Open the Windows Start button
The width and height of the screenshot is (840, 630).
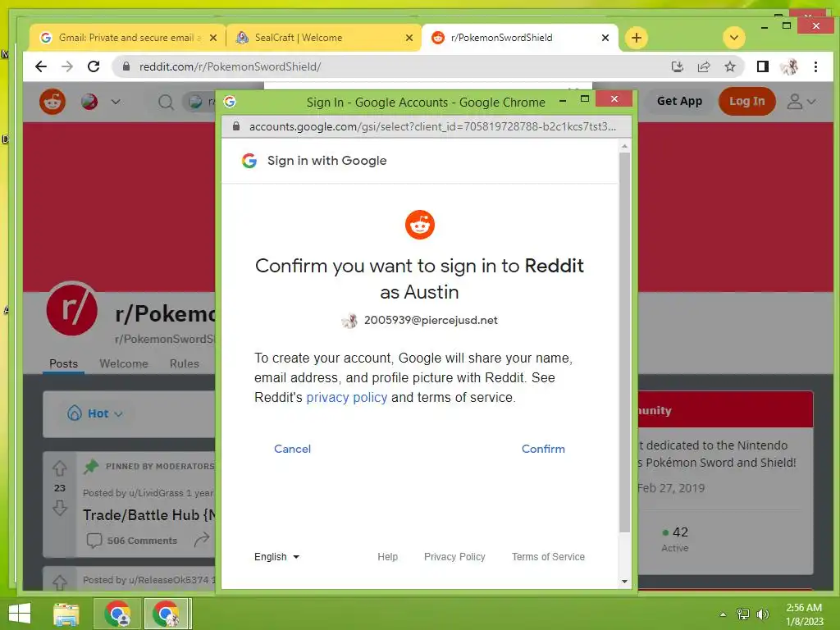(x=20, y=614)
